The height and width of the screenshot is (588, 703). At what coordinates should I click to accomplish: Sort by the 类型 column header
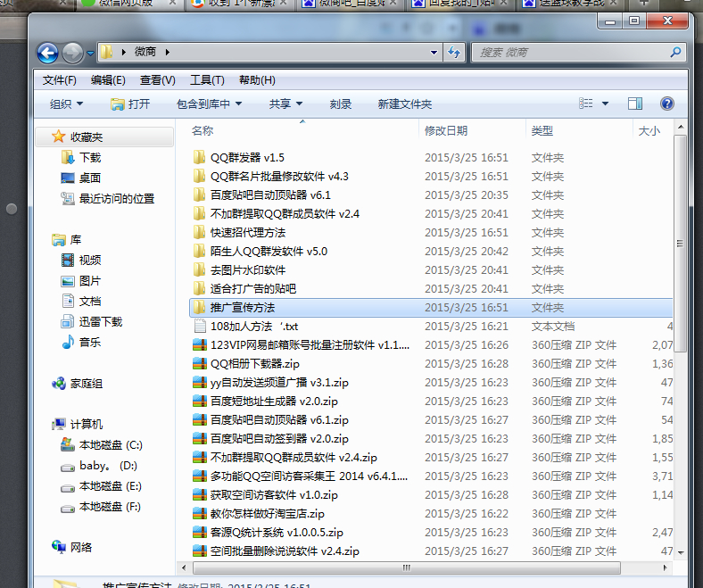pyautogui.click(x=542, y=131)
